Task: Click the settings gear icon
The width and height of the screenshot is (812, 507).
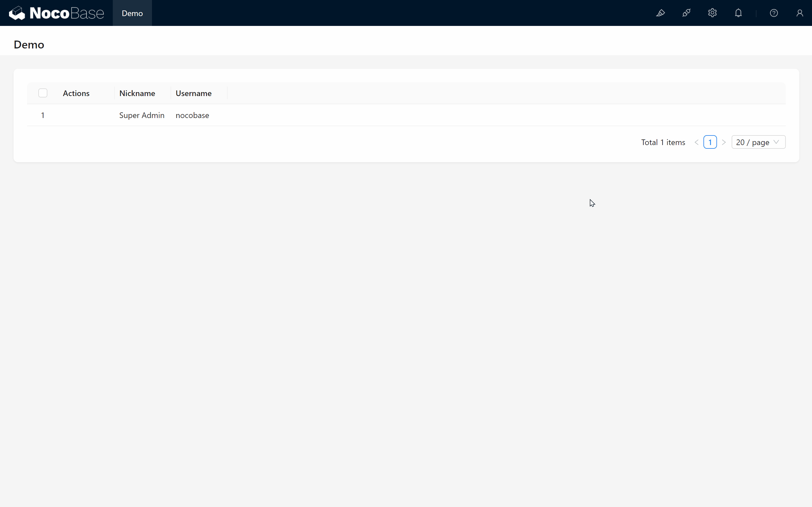Action: click(713, 13)
